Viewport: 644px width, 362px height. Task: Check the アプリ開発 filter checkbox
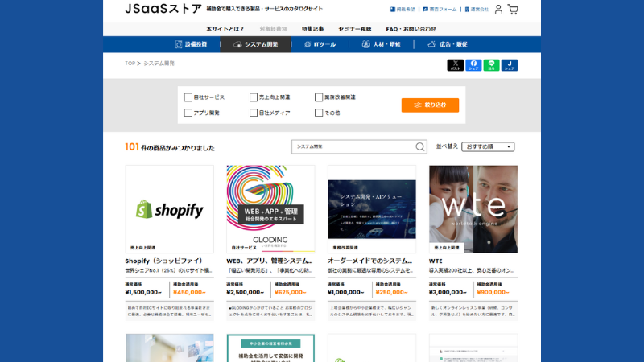coord(188,113)
